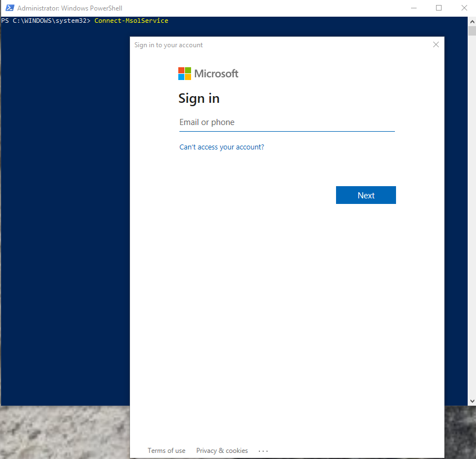Maximize the PowerShell window

pos(439,8)
